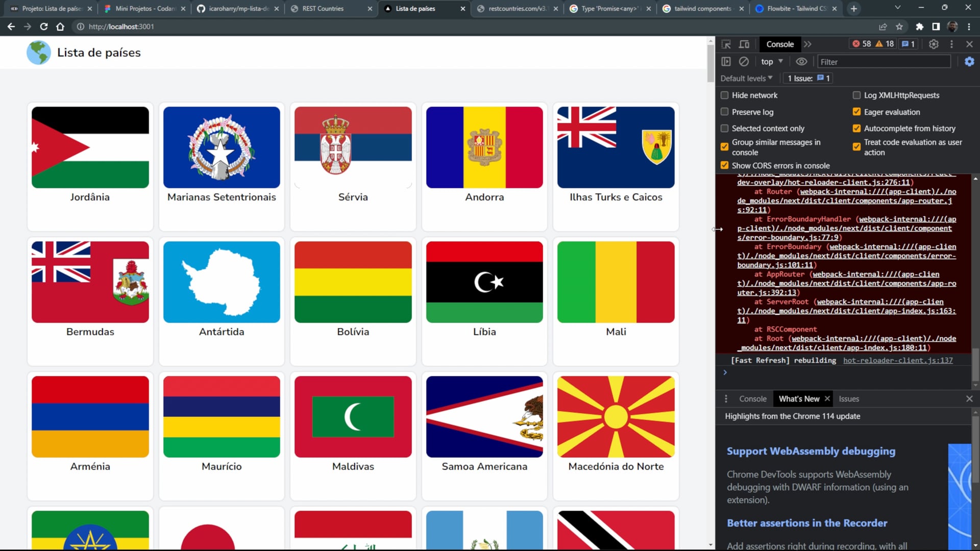This screenshot has height=551, width=980.
Task: Uncheck Eager evaluation option
Action: click(x=856, y=112)
